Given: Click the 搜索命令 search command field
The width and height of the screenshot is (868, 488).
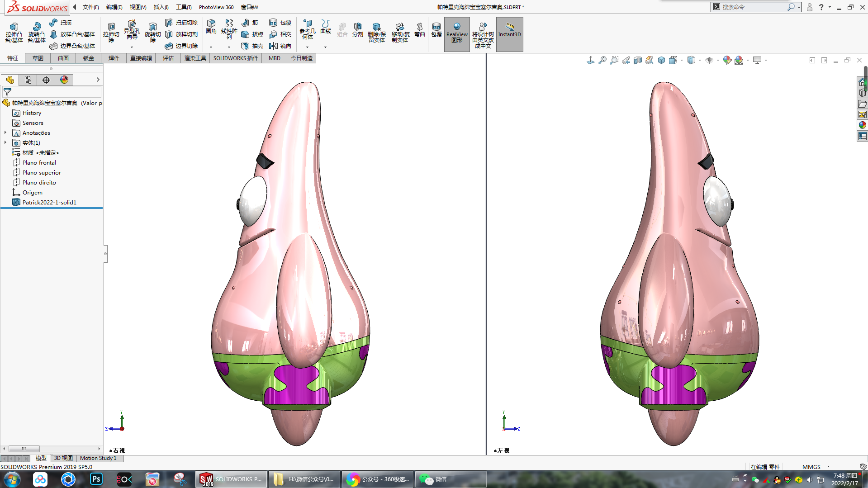Looking at the screenshot, I should [x=753, y=7].
